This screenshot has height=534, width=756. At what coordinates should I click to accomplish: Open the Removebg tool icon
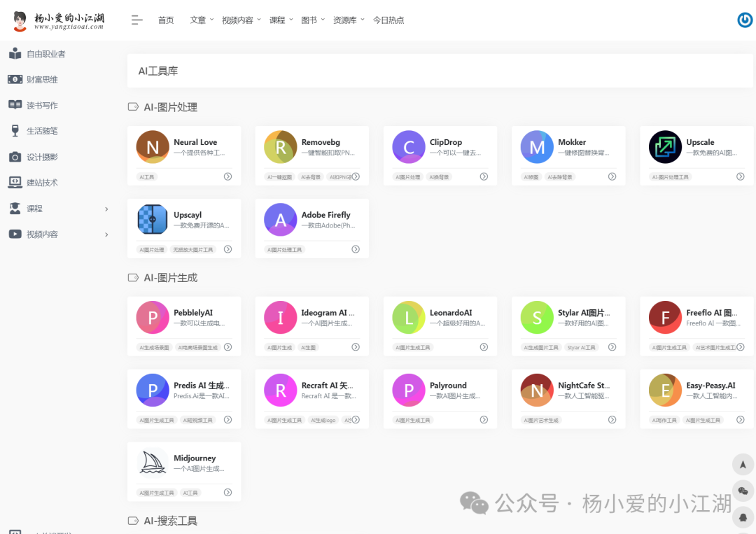click(x=280, y=147)
